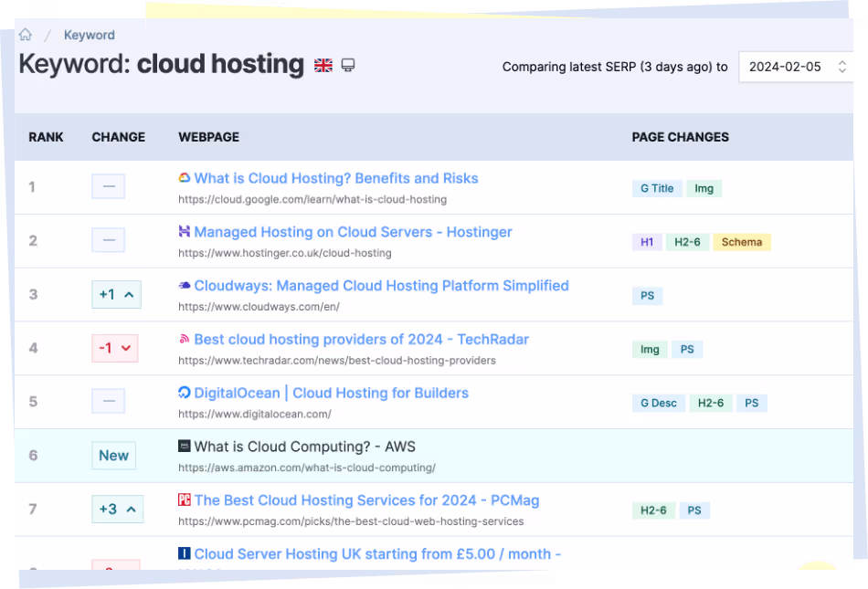
Task: Click the 'Keyword: cloud hosting' page heading
Action: click(161, 64)
